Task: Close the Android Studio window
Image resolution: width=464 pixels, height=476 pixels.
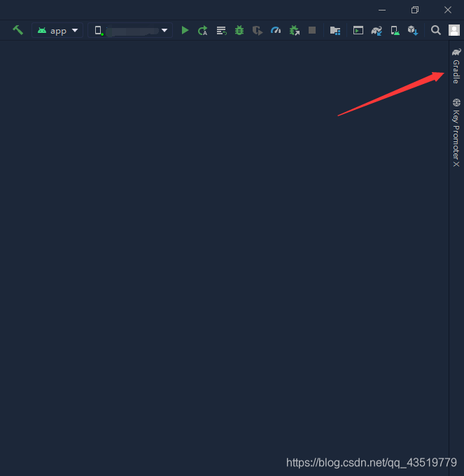Action: tap(448, 10)
